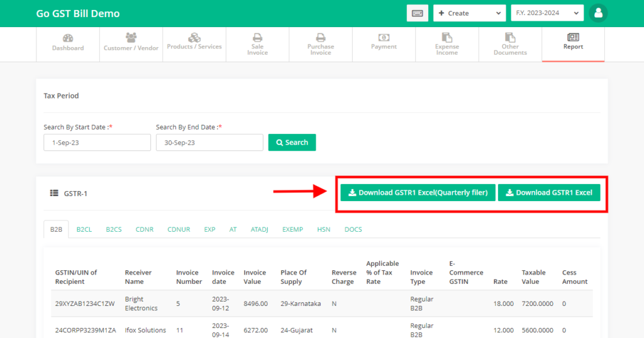644x338 pixels.
Task: Click 29-Karnataka place of supply
Action: [x=301, y=303]
